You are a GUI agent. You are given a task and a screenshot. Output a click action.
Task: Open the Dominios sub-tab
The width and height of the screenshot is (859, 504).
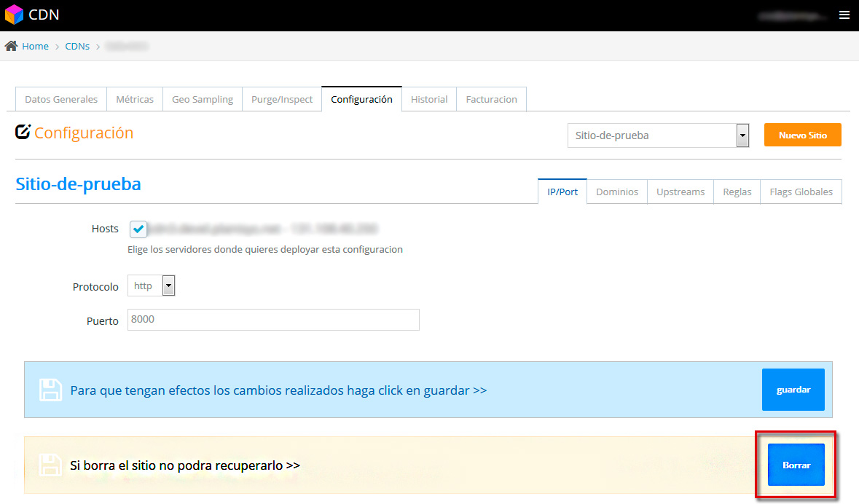[617, 192]
